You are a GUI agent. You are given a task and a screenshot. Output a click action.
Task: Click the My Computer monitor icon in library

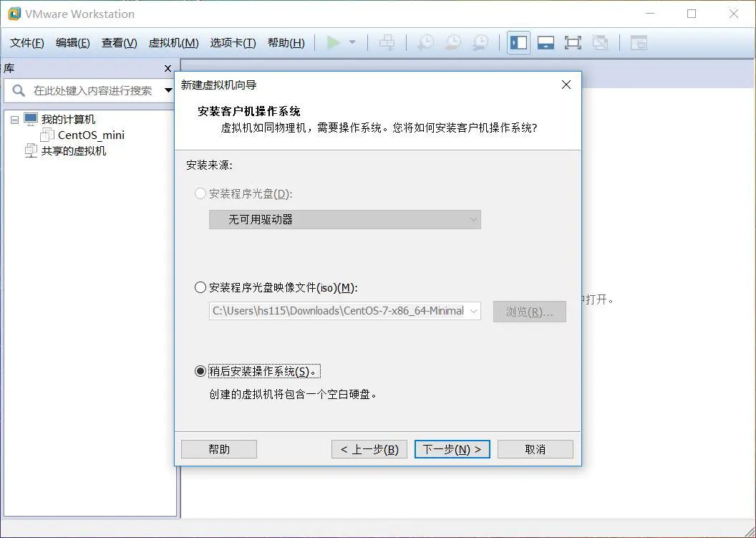pyautogui.click(x=31, y=119)
